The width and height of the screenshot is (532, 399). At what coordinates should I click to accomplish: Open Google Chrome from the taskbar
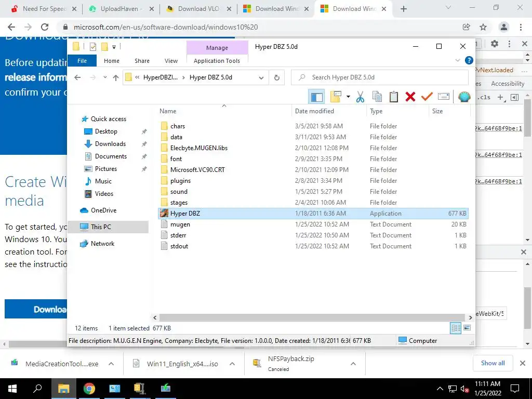(89, 389)
